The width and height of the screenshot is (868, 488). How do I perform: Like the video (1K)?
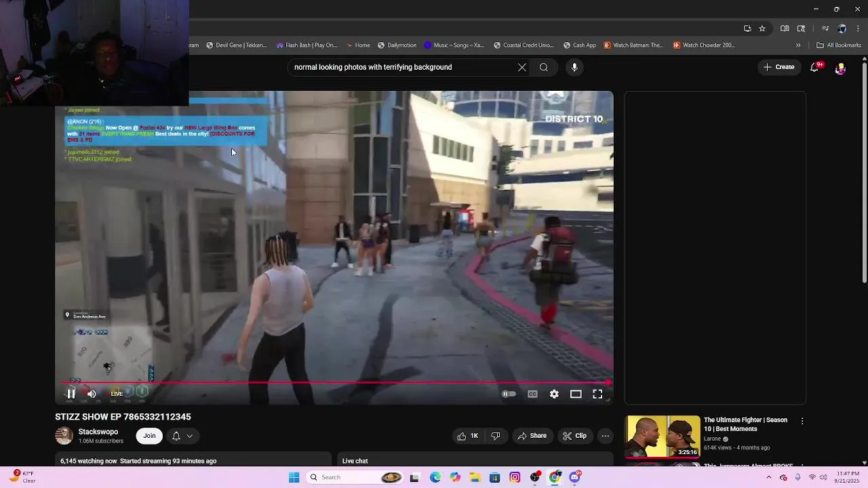468,436
